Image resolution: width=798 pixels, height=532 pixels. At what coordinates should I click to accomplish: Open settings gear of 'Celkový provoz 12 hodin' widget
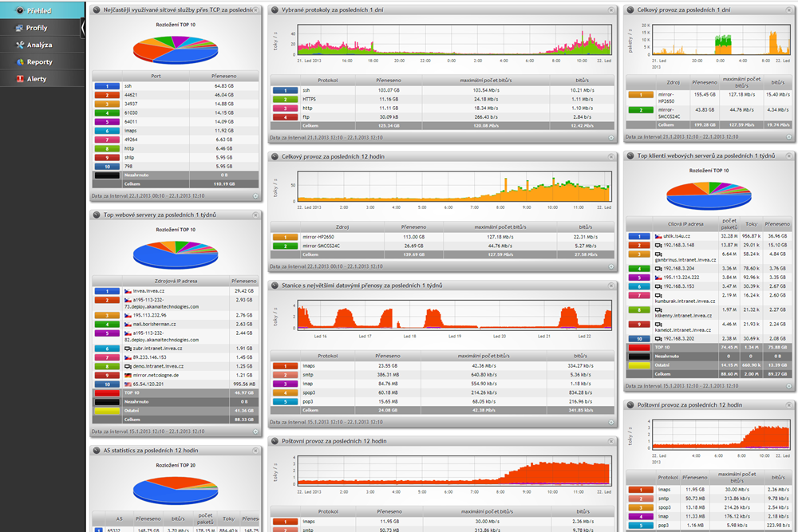[610, 266]
